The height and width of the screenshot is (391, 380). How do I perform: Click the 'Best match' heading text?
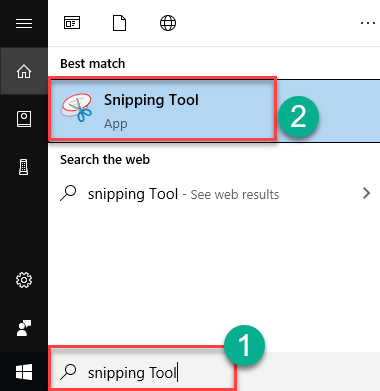tap(93, 63)
